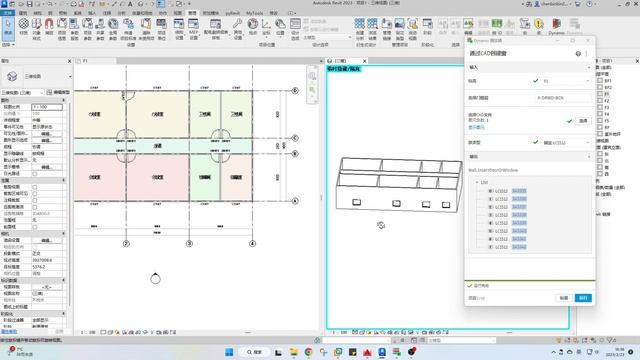Open MEP Settings tool
The image size is (640, 360).
tap(193, 28)
